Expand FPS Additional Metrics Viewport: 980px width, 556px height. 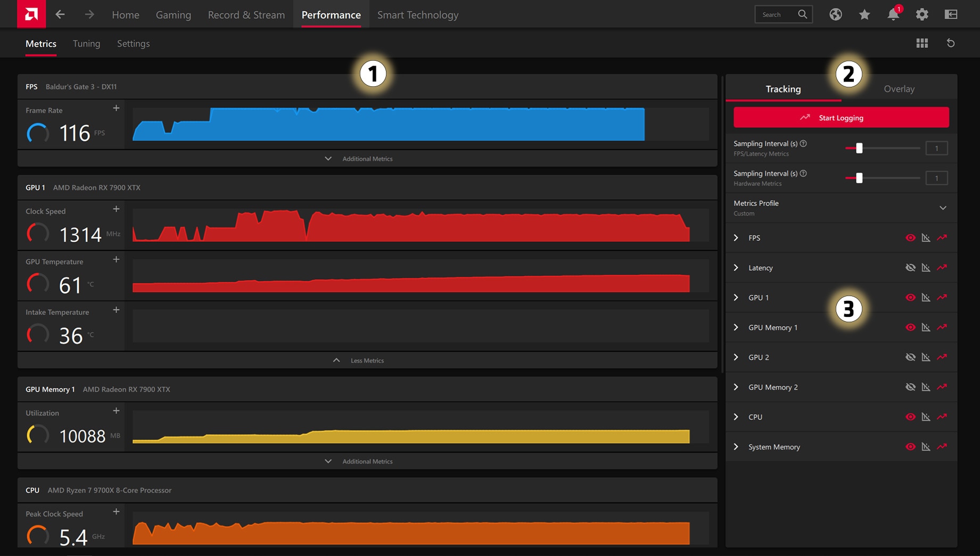pyautogui.click(x=367, y=159)
